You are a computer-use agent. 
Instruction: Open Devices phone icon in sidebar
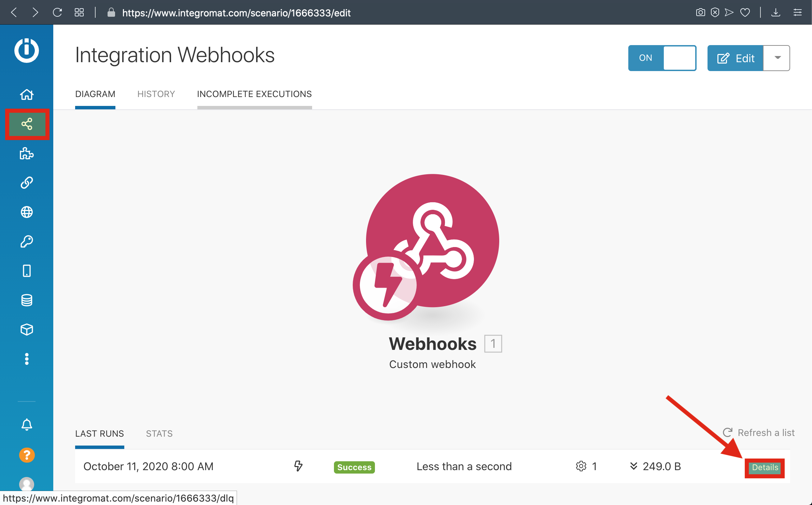27,271
